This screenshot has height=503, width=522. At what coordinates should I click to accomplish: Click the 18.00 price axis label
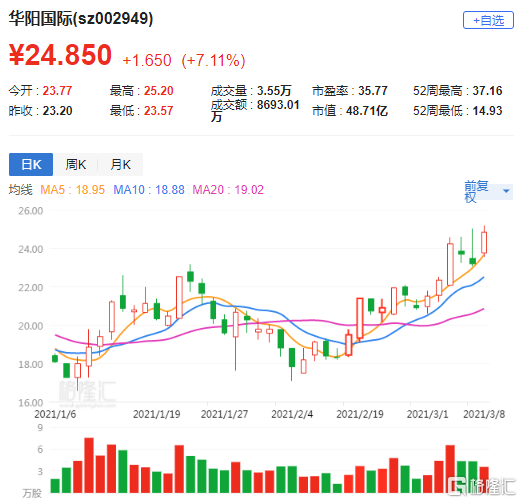[31, 364]
